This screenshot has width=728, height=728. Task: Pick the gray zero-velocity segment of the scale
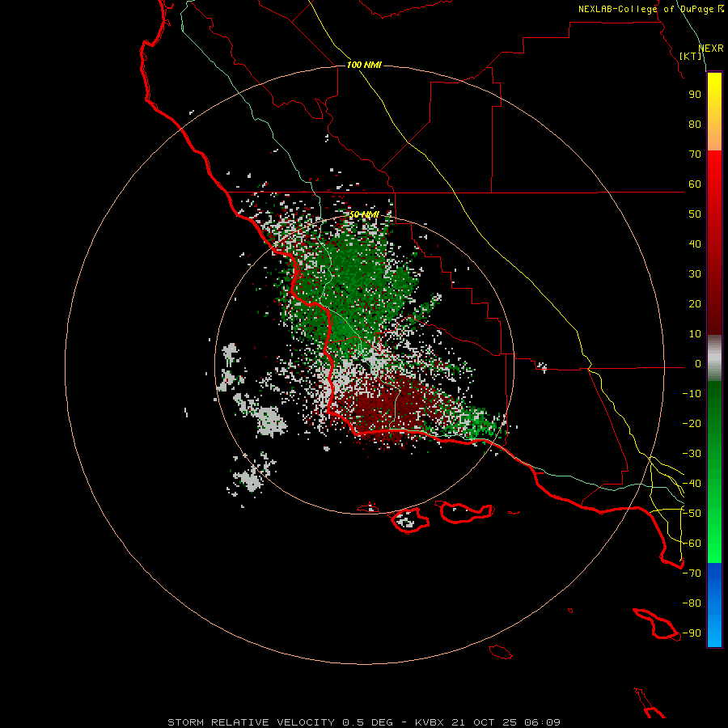pos(714,358)
